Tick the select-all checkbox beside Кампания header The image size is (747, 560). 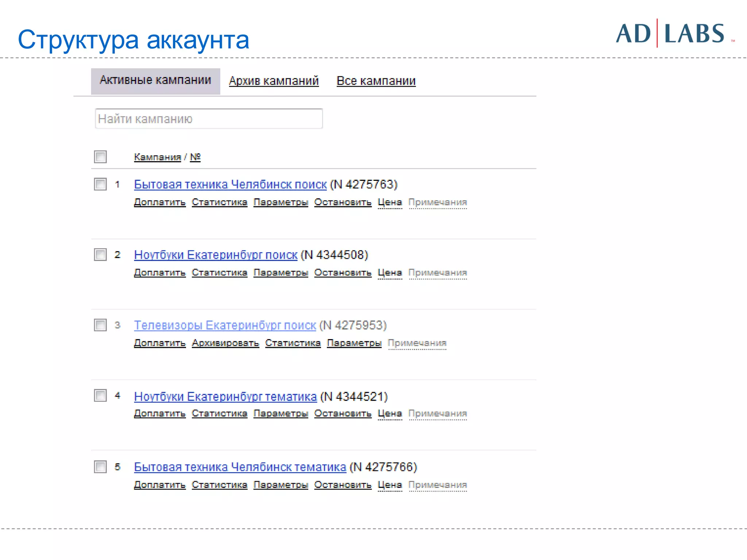pyautogui.click(x=100, y=157)
